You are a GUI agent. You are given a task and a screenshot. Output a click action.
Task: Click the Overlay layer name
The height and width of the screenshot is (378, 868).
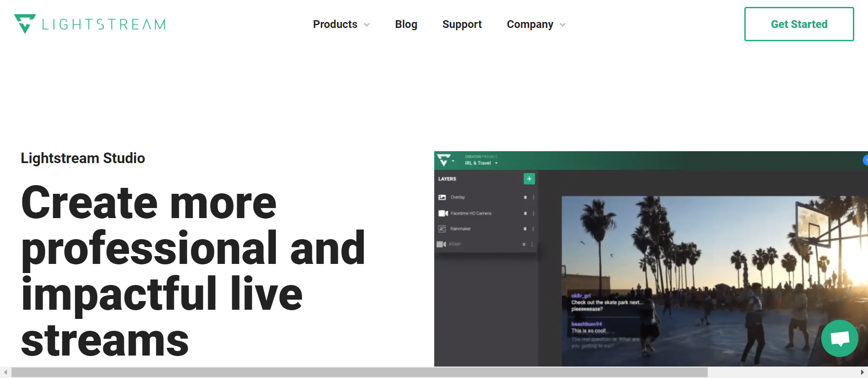point(458,197)
